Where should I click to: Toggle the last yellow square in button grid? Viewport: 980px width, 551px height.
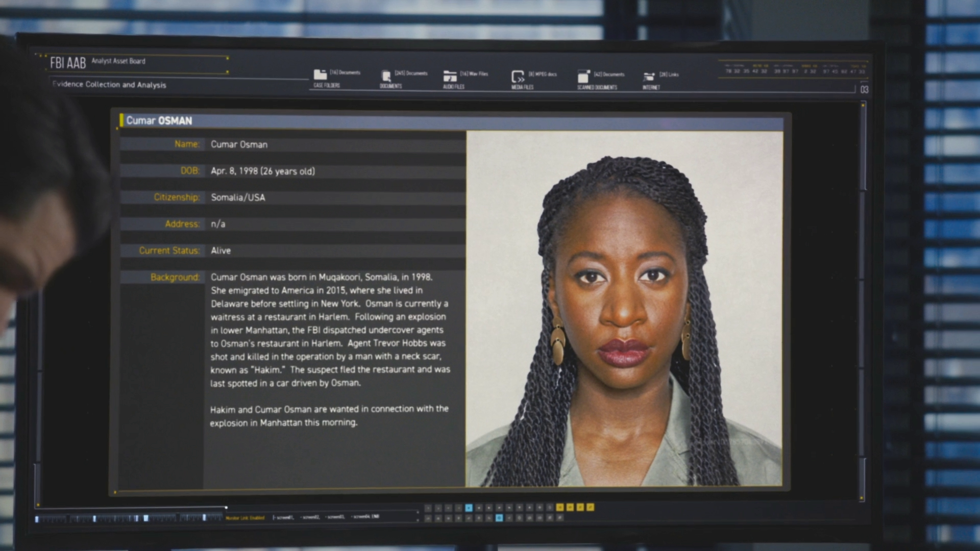pyautogui.click(x=591, y=507)
